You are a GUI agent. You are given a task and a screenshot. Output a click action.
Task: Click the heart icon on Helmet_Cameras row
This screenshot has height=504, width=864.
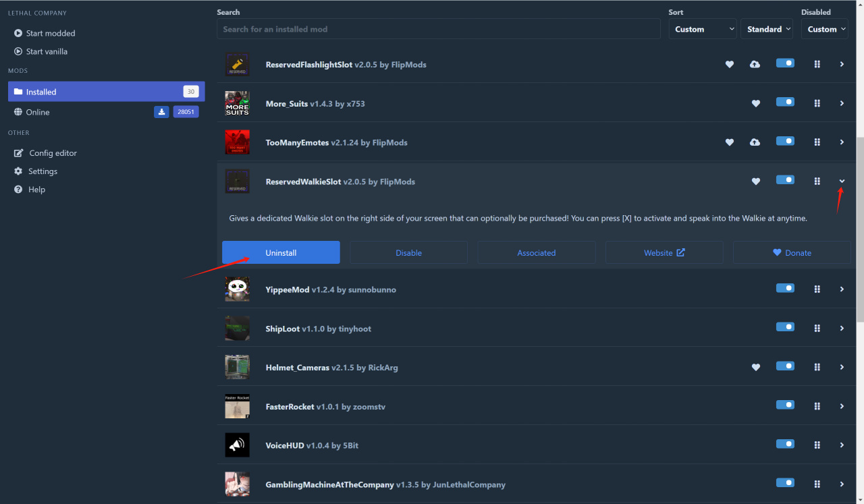tap(756, 367)
